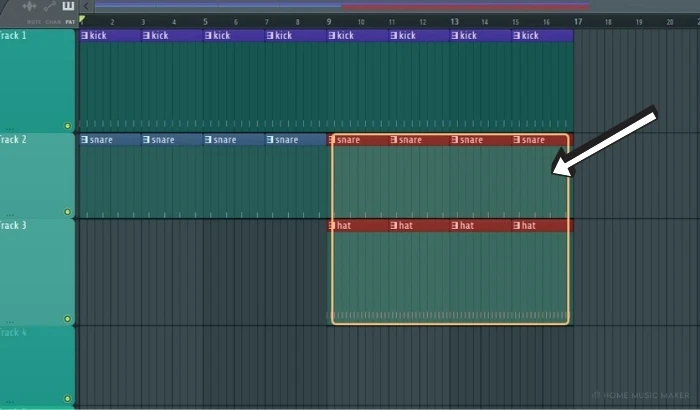This screenshot has height=410, width=700.
Task: Open Track 3 options dots
Action: [9, 322]
